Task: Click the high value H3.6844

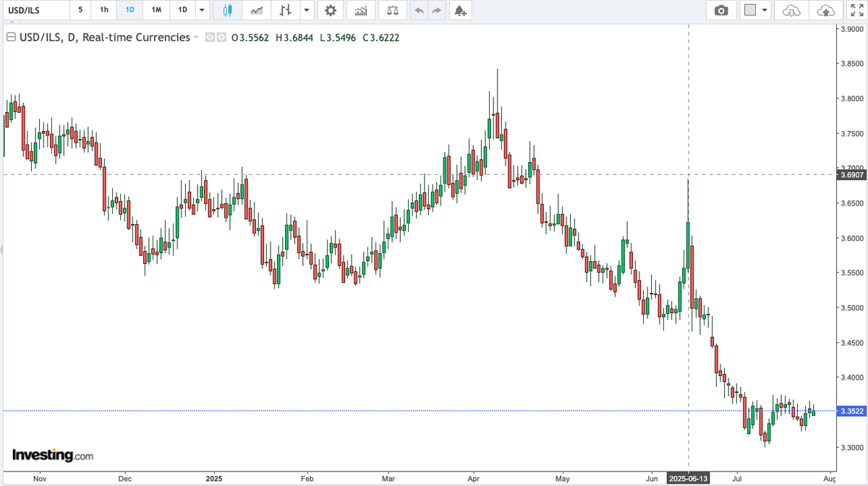Action: coord(294,37)
